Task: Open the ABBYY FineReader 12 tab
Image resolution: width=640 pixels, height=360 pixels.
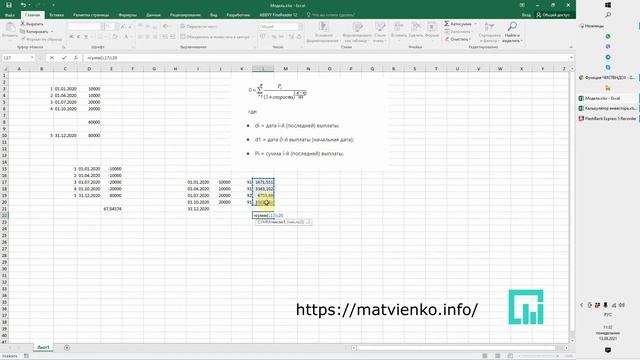Action: (278, 15)
